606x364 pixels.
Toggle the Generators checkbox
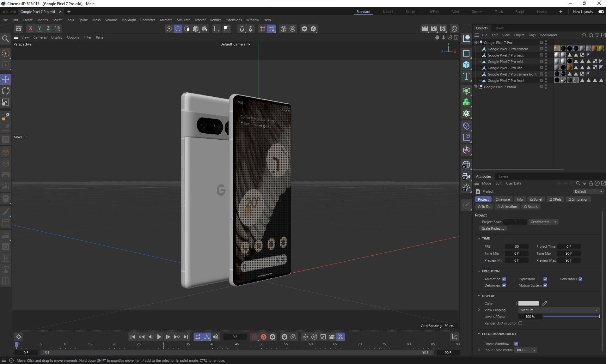coord(580,279)
